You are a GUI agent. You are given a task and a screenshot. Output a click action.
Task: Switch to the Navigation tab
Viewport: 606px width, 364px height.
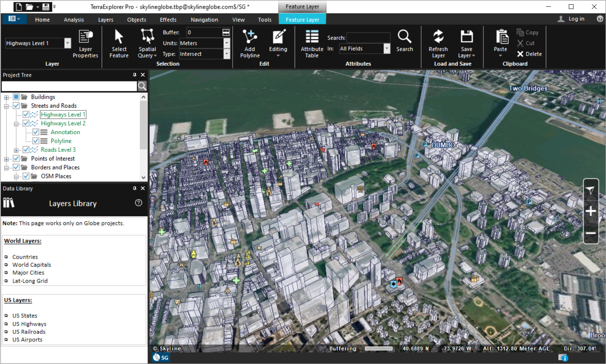coord(204,20)
